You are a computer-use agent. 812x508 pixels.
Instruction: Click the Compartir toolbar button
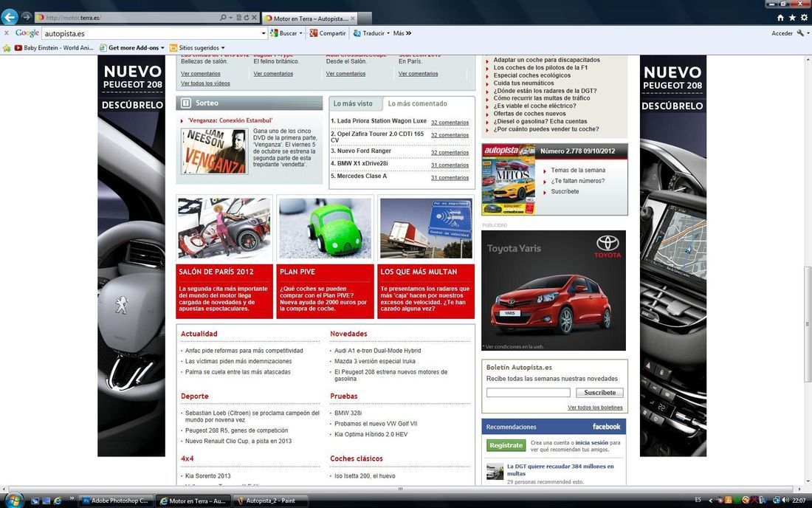tap(327, 33)
